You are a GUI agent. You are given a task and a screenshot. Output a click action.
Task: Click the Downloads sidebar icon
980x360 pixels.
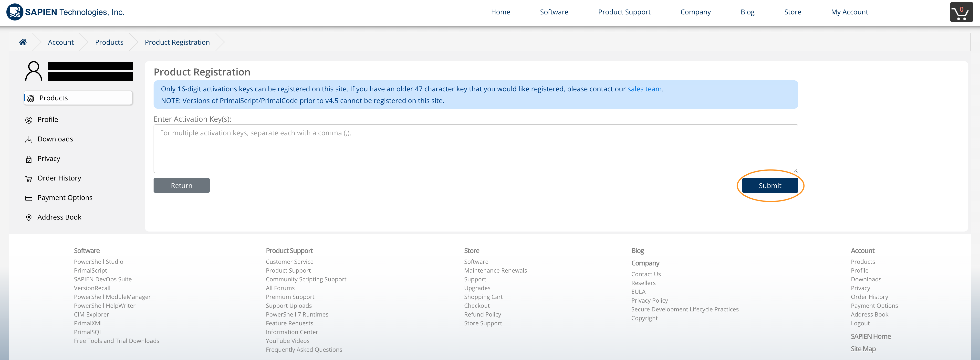point(29,140)
